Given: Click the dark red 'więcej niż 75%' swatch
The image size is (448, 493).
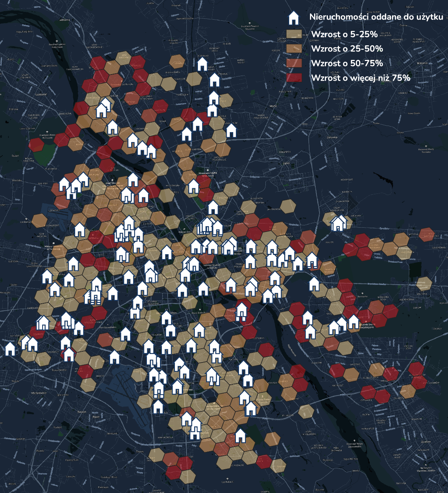Looking at the screenshot, I should (294, 78).
